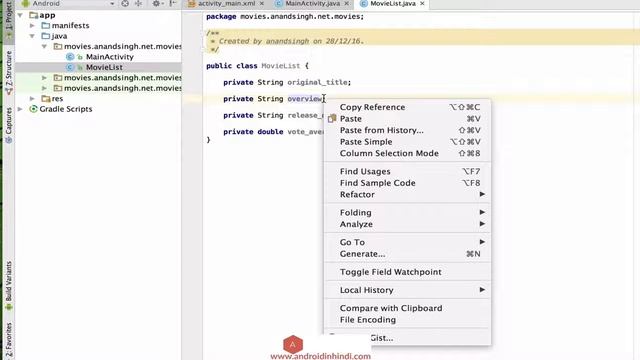
Task: Click the collapse all icon in project toolbar
Action: (x=138, y=4)
